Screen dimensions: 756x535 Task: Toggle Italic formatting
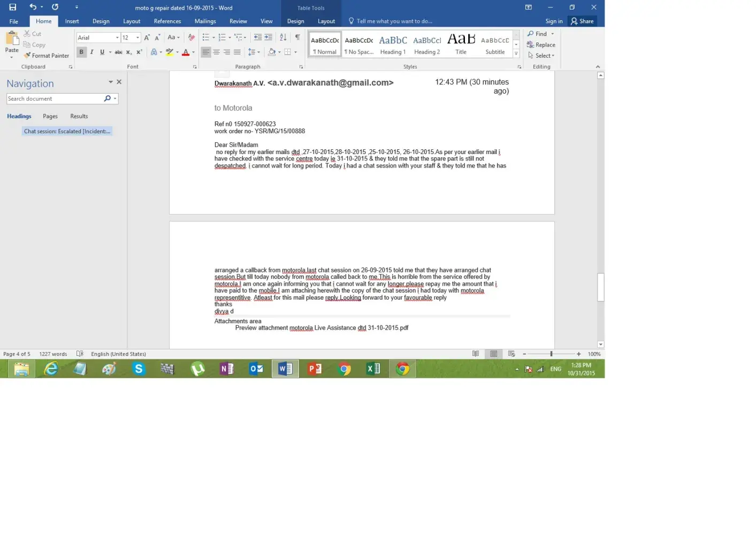click(91, 52)
